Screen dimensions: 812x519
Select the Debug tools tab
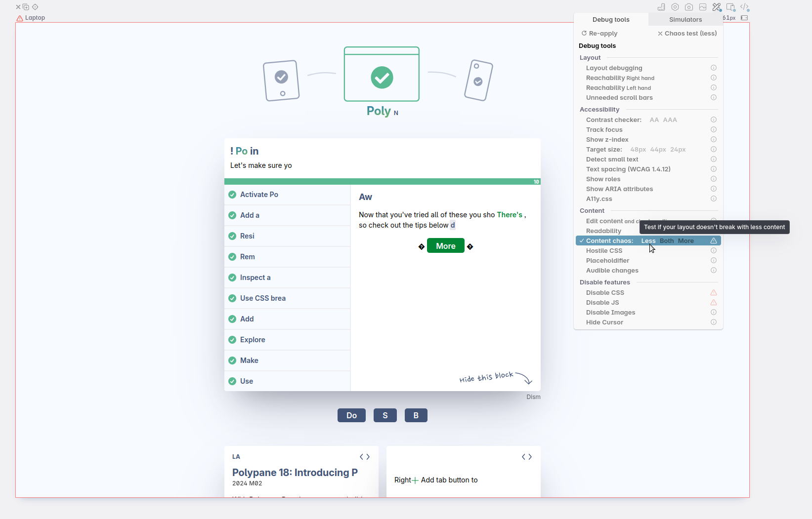pos(611,20)
